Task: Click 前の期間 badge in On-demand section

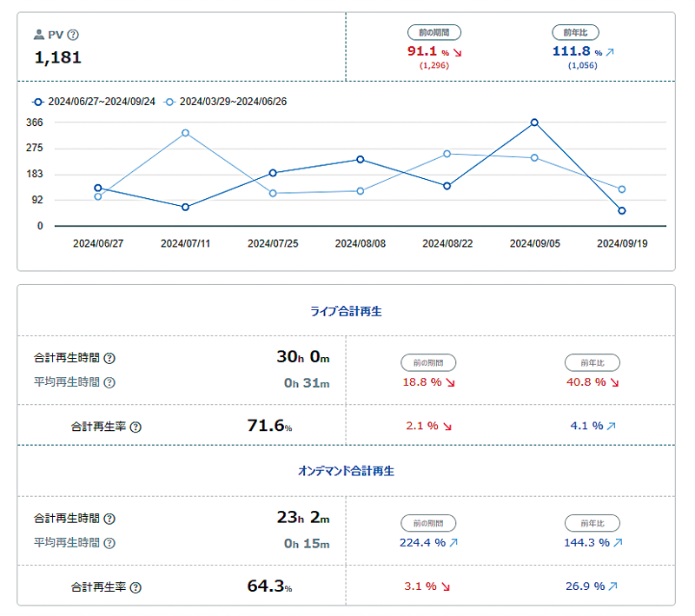Action: [x=428, y=523]
